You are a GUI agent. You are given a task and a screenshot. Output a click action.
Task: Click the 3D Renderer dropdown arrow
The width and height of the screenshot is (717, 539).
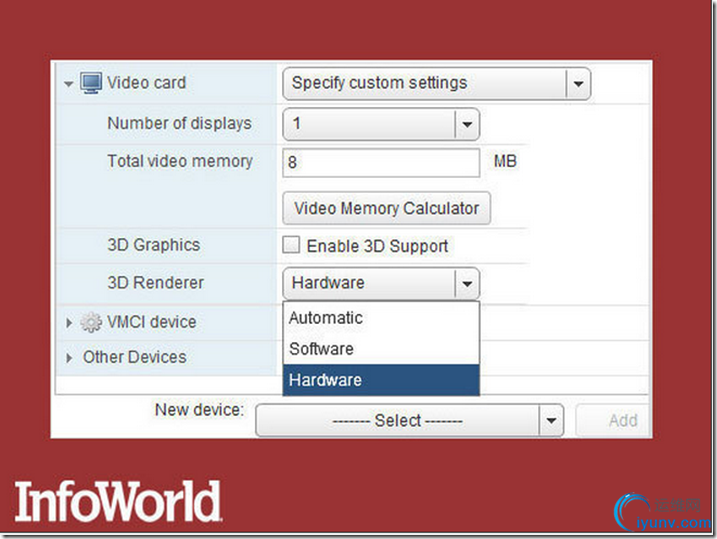[467, 283]
